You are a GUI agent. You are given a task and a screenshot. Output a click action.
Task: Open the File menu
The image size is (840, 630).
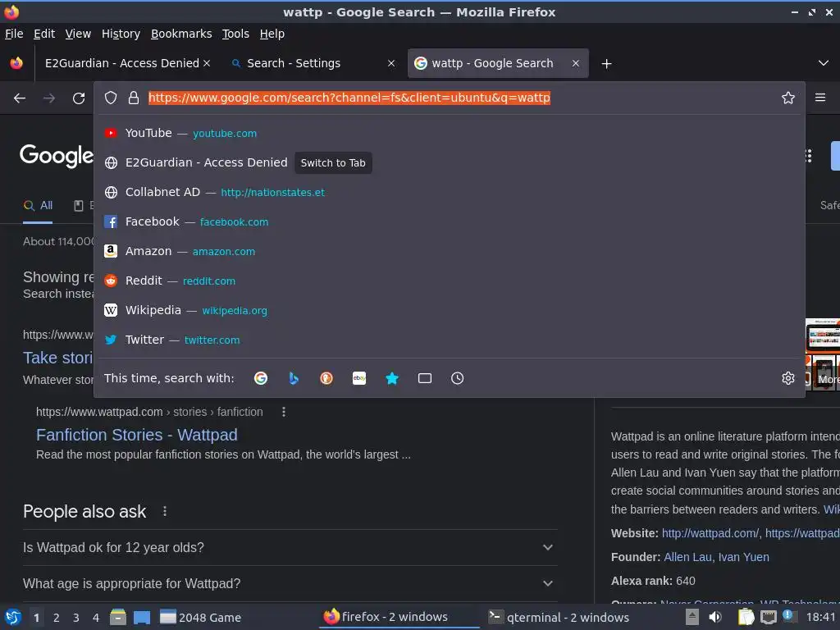point(14,34)
